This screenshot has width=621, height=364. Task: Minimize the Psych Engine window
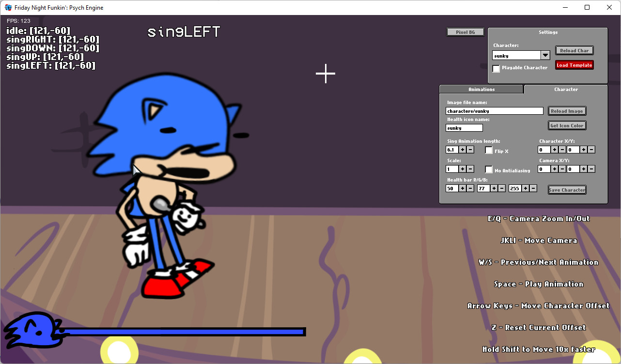pyautogui.click(x=565, y=7)
